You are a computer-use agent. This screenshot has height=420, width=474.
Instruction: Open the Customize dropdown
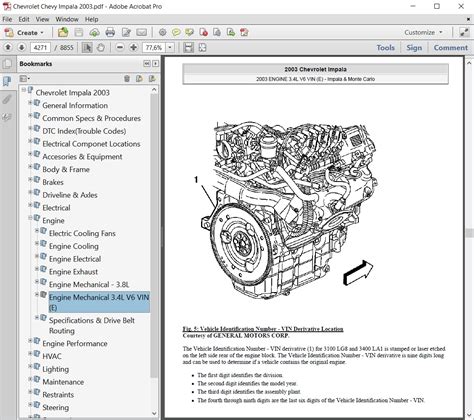click(x=423, y=32)
